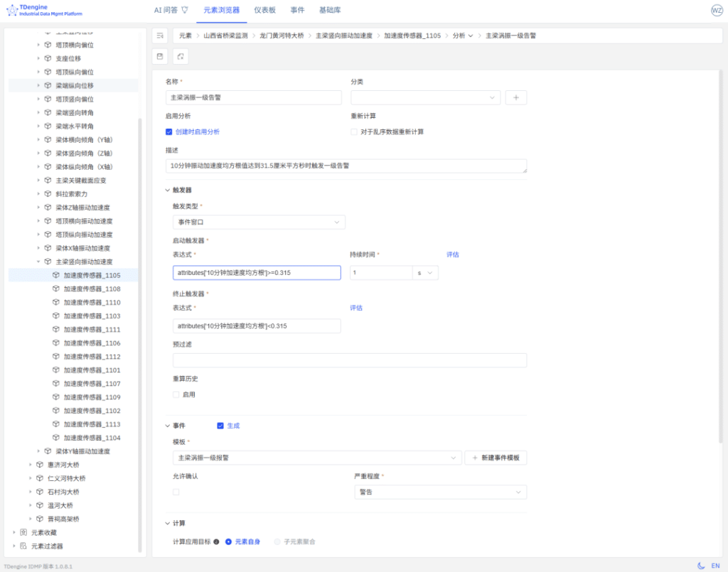This screenshot has width=728, height=572.
Task: Enable the 重算历史 启用 checkbox
Action: pyautogui.click(x=176, y=395)
